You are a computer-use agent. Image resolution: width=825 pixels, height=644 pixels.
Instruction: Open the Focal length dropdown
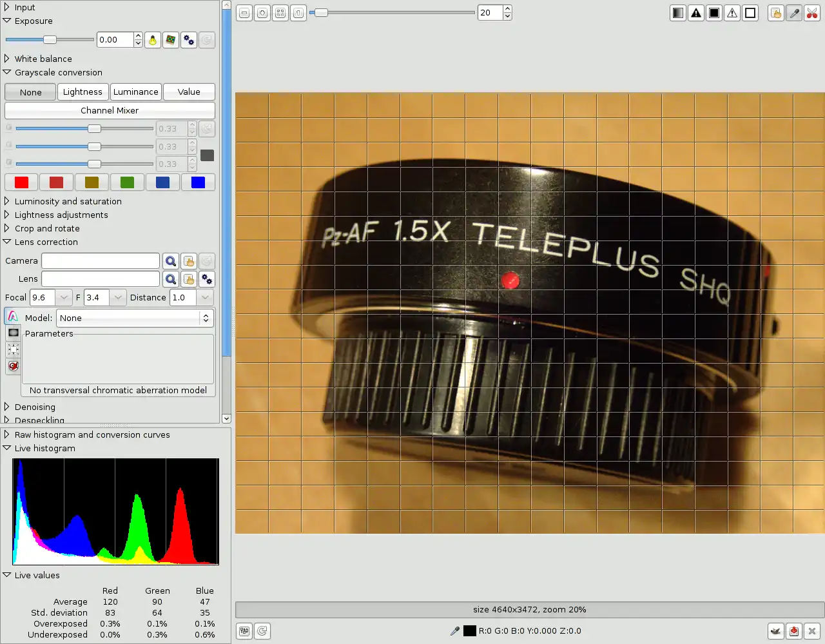click(64, 298)
